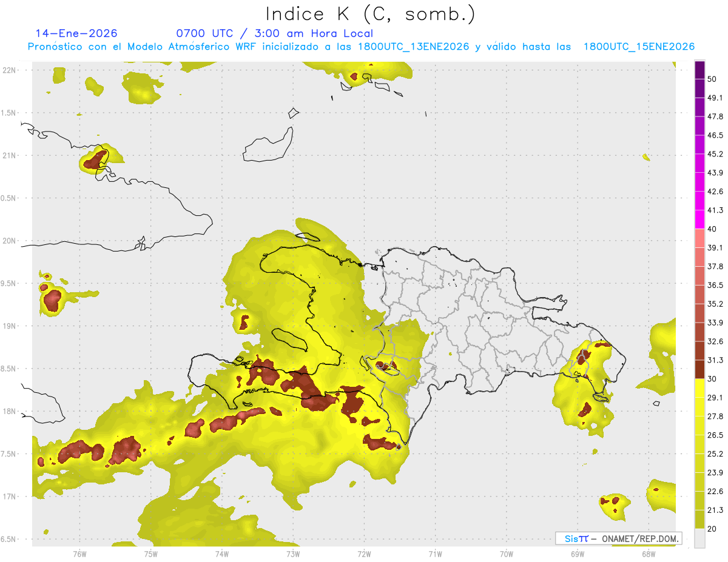
Task: Pick the bright yellow swatch between 29.1 and 30
Action: (699, 388)
